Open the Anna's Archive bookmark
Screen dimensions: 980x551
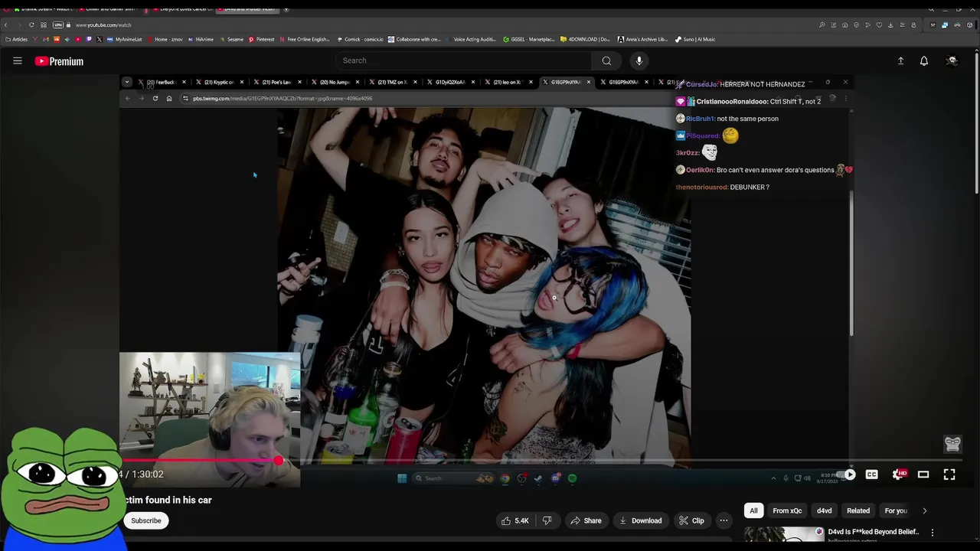pyautogui.click(x=642, y=39)
